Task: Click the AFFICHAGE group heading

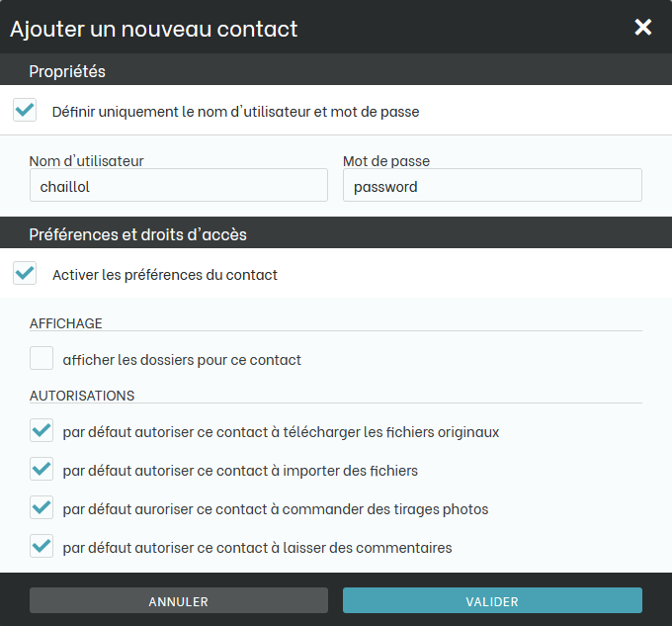Action: (x=66, y=323)
